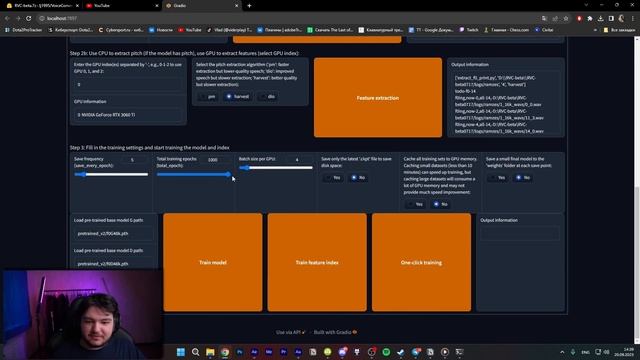This screenshot has width=640, height=360.
Task: Click the Feature extraction button
Action: 378,98
